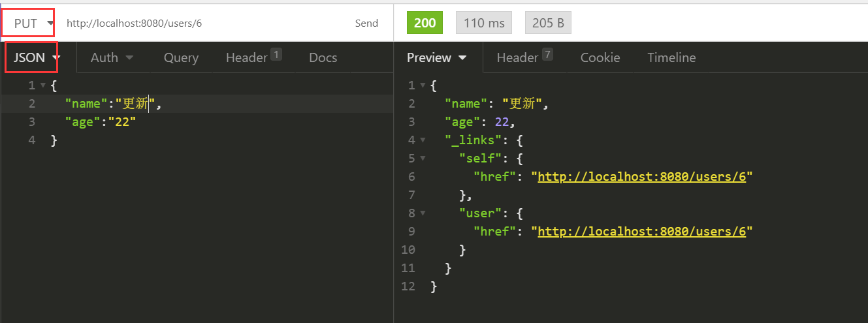Image resolution: width=868 pixels, height=323 pixels.
Task: Collapse the user object fold arrow
Action: (423, 213)
